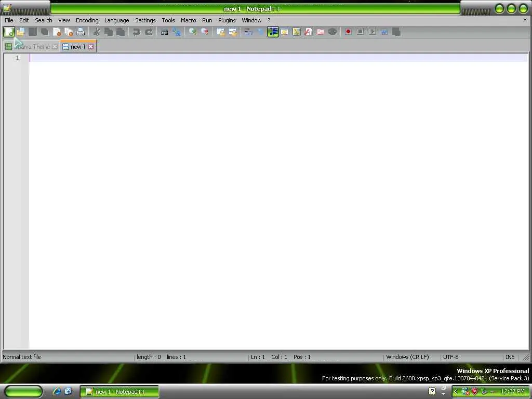Open the Language menu
The image size is (532, 399).
tap(117, 20)
